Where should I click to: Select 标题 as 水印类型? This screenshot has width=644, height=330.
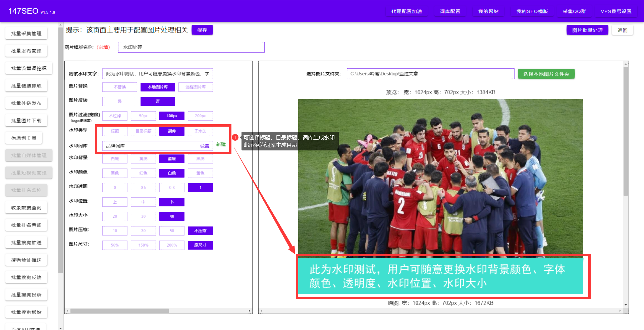click(115, 131)
